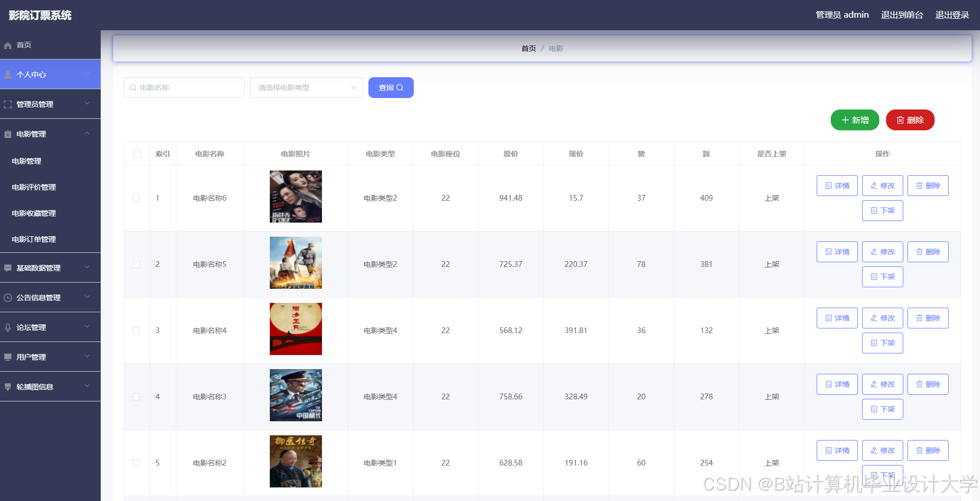Click 修改 for 电影名称5
Screen dimensions: 980x501
point(882,252)
